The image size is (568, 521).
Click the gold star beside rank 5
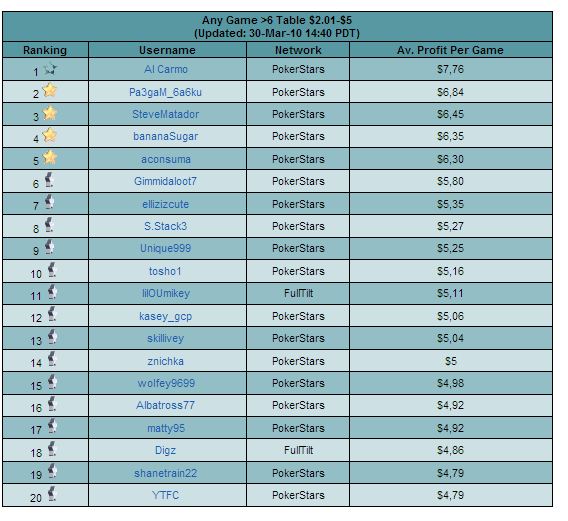[50, 158]
